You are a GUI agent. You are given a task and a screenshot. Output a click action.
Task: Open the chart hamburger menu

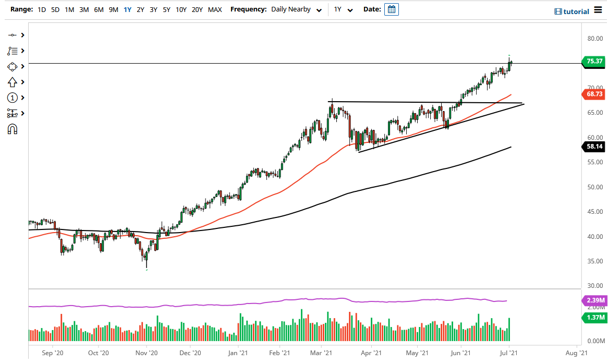[x=599, y=9]
